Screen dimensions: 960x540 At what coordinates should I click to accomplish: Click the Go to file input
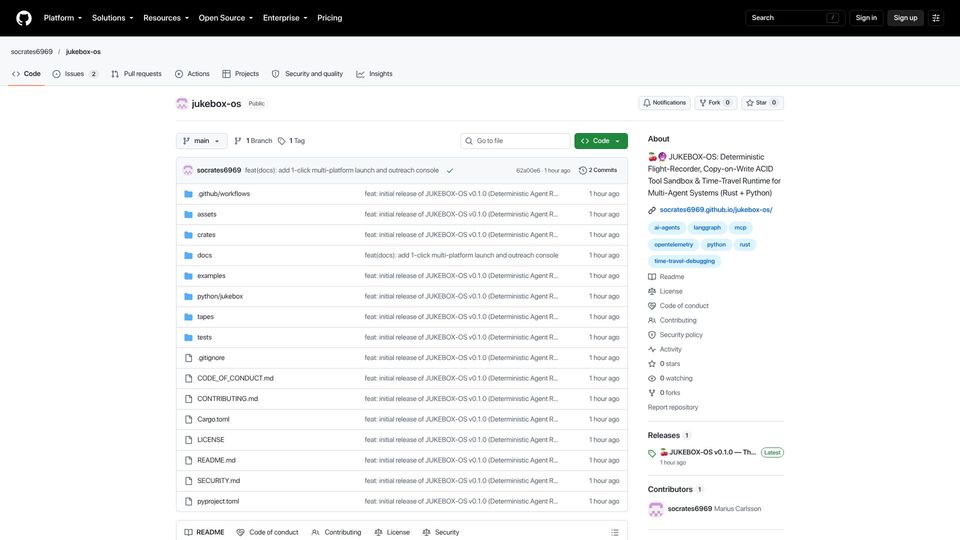pos(515,141)
